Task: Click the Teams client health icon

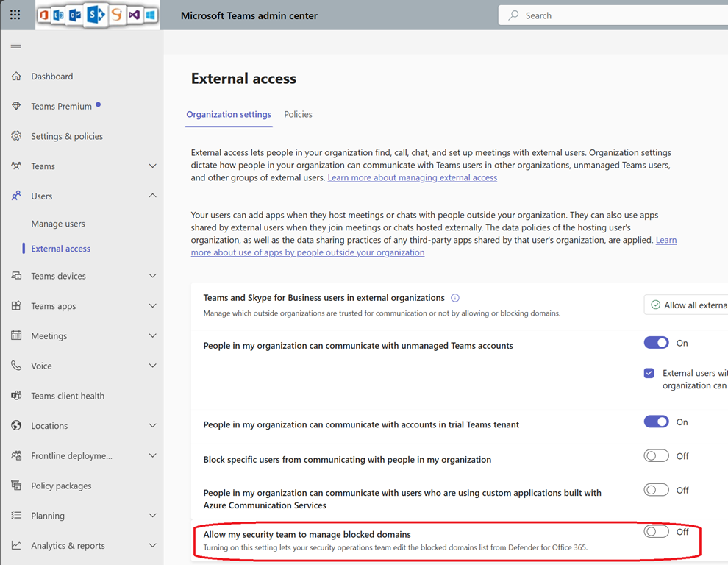Action: 16,396
